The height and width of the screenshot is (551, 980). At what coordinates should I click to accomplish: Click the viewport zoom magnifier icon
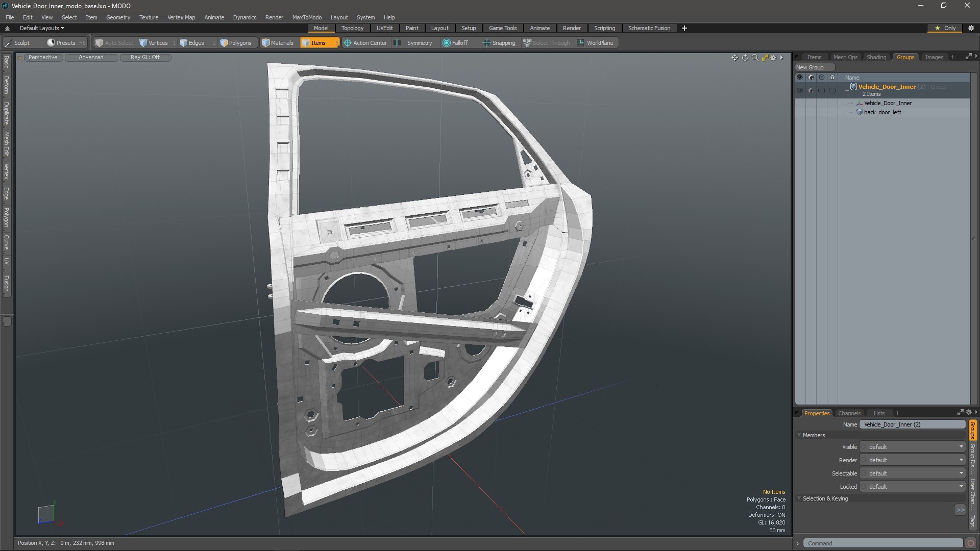click(755, 58)
